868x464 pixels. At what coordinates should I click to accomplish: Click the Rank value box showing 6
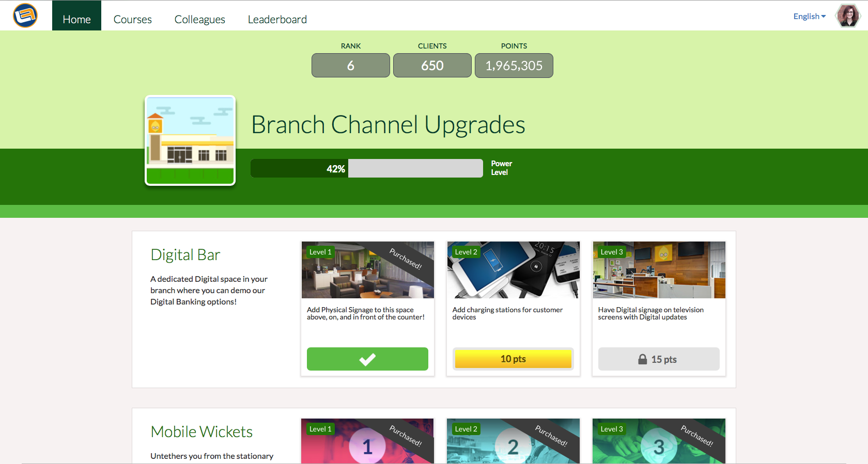click(351, 66)
